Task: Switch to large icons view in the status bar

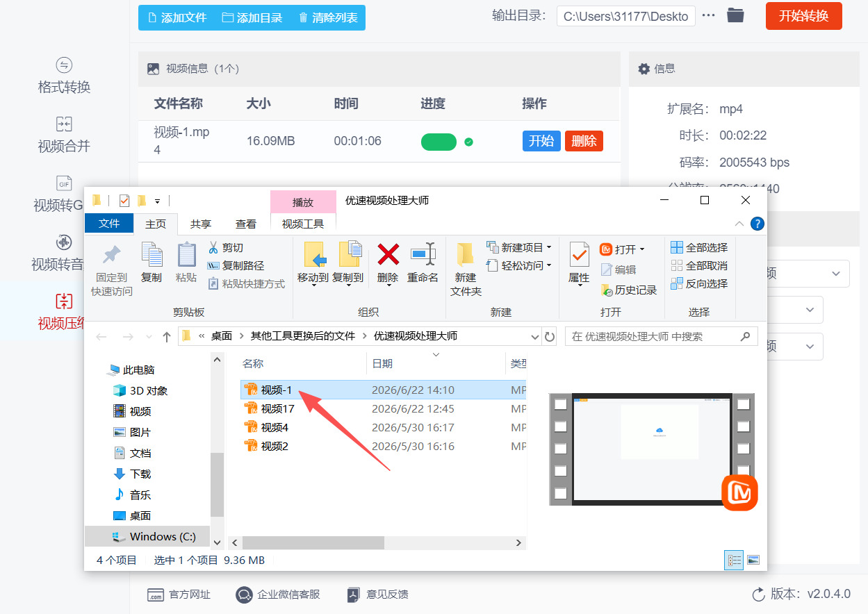Action: tap(753, 560)
